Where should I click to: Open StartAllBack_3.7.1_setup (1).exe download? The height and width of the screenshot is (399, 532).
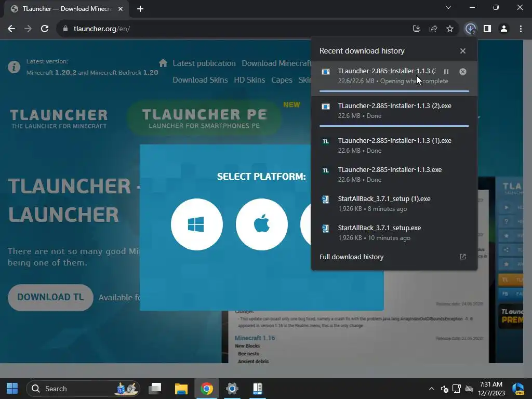(x=394, y=204)
